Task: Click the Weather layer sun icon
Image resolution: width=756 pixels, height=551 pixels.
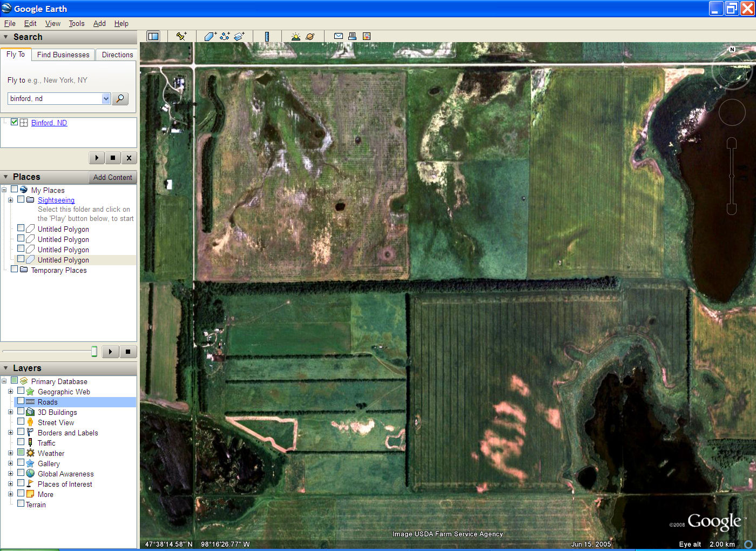Action: click(30, 453)
